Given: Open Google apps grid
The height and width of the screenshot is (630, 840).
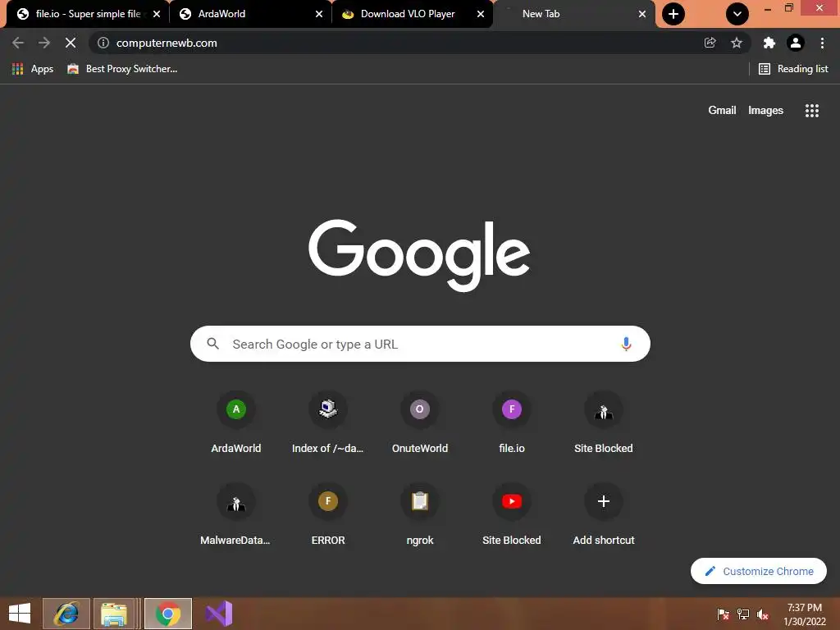Looking at the screenshot, I should click(811, 111).
